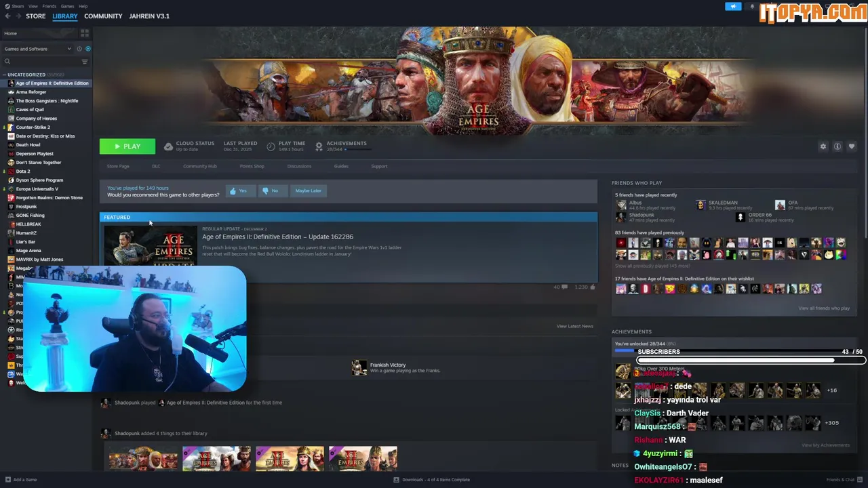Toggle the ready-to-play filter icon
868x488 pixels.
click(88, 49)
